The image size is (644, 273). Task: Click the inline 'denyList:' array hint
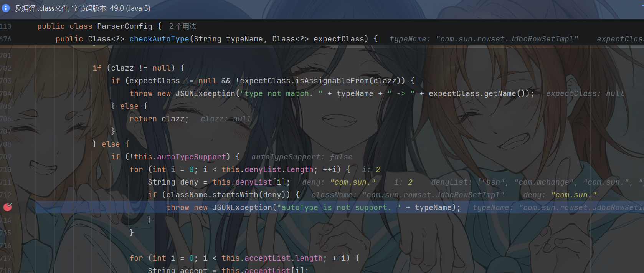(x=537, y=182)
